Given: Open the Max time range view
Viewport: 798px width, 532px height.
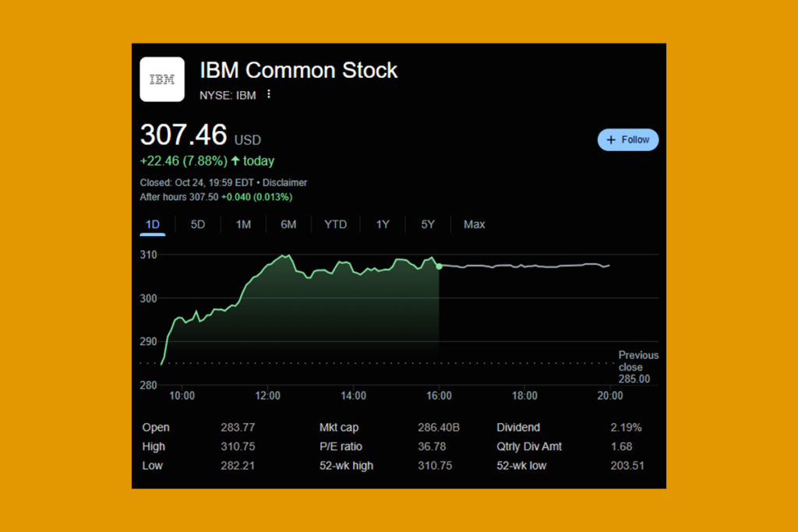Looking at the screenshot, I should click(474, 224).
